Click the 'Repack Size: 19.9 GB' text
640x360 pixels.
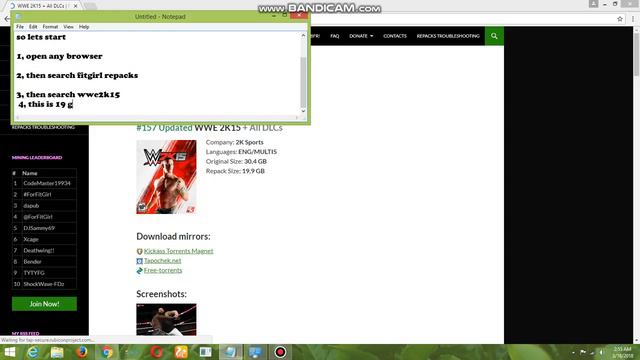pyautogui.click(x=235, y=171)
